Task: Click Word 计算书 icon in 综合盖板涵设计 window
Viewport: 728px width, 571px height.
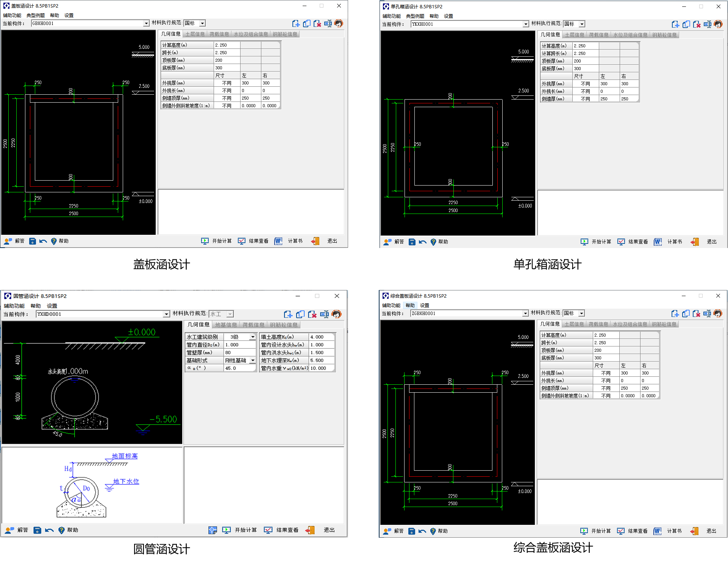Action: tap(657, 531)
